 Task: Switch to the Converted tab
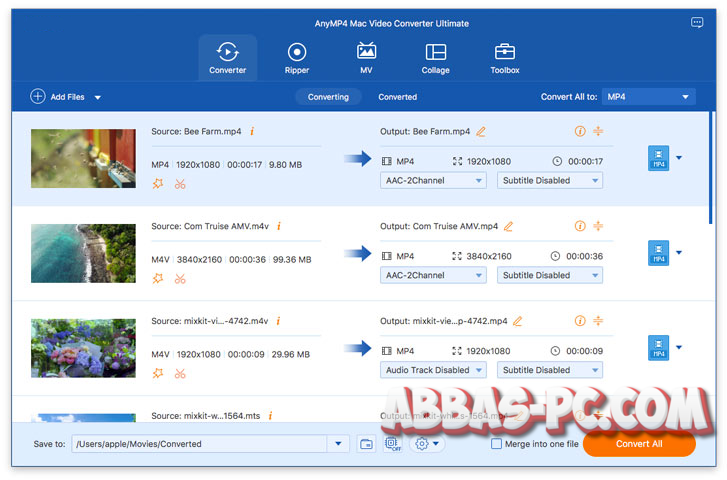pyautogui.click(x=397, y=97)
